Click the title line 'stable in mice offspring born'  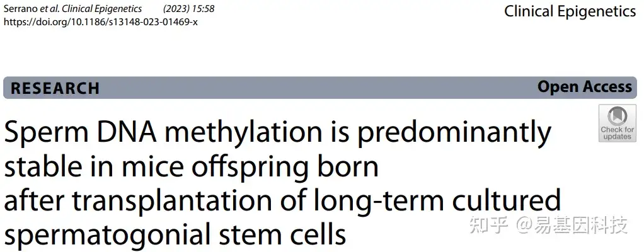[x=192, y=167]
